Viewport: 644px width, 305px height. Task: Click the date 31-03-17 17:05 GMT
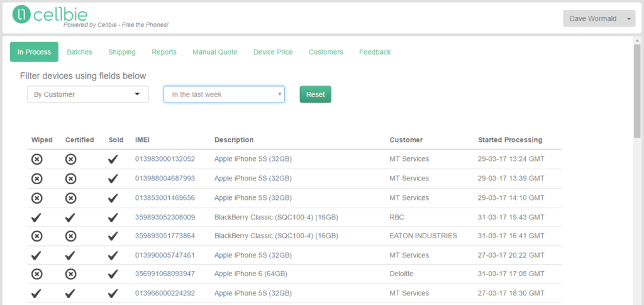point(511,274)
